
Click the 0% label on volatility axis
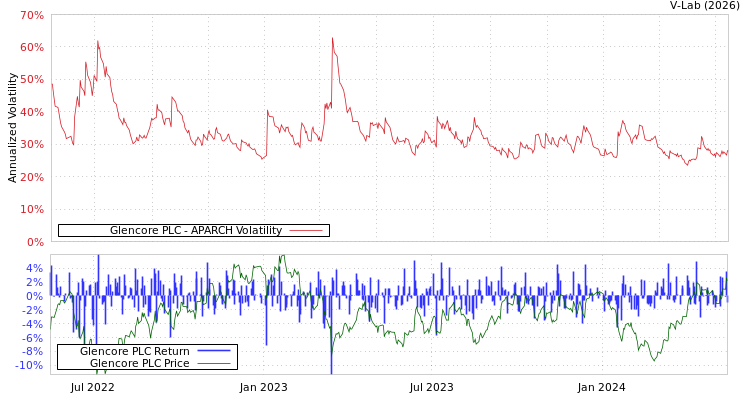pos(35,242)
